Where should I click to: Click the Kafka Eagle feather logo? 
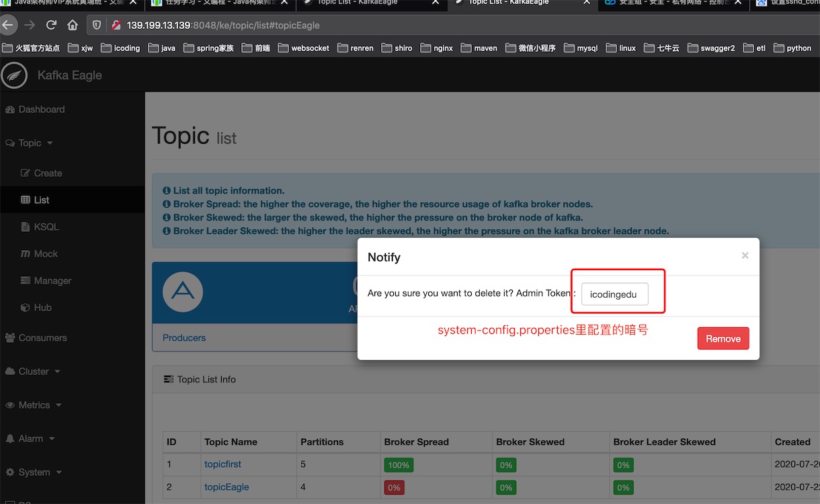[x=13, y=75]
